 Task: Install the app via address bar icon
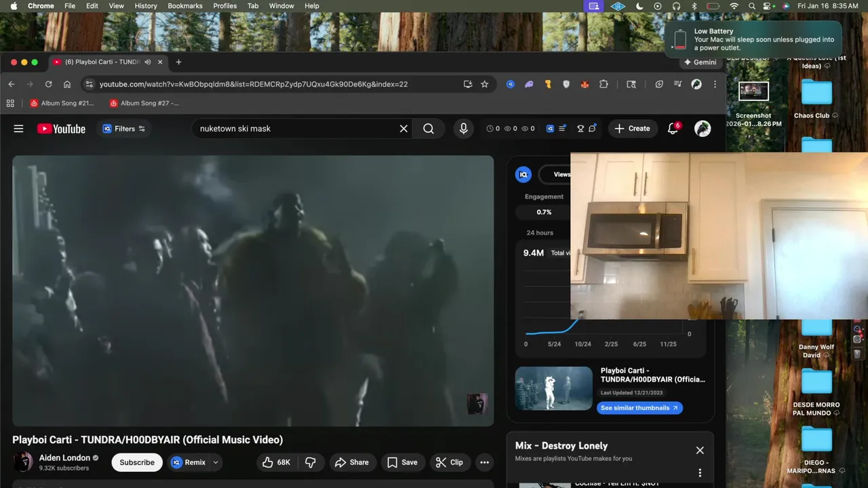coord(468,84)
